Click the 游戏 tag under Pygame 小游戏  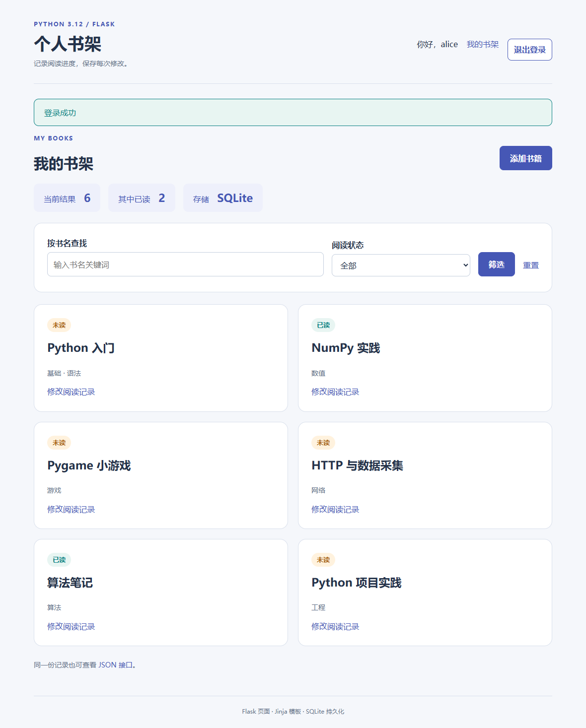pyautogui.click(x=54, y=490)
